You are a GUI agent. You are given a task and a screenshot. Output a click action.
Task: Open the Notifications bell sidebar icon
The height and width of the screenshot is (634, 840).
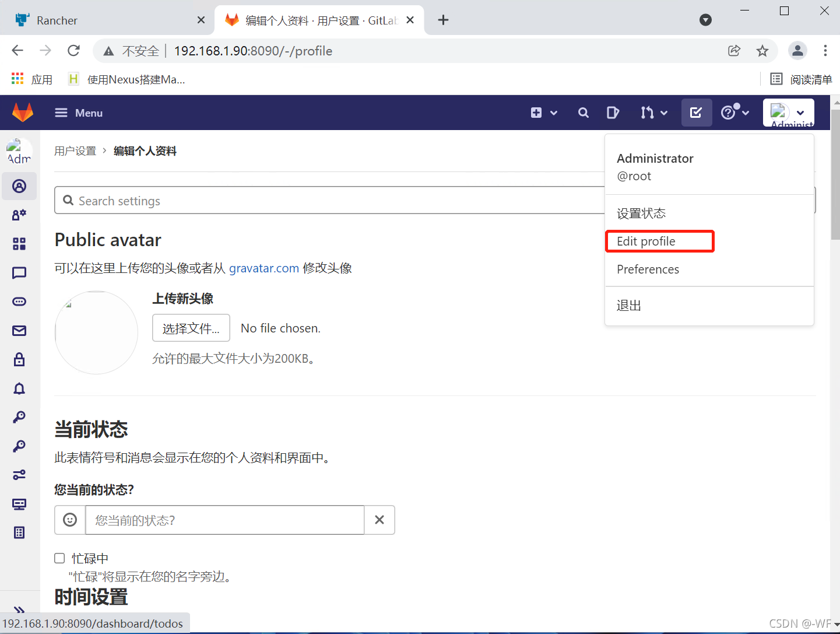coord(19,388)
